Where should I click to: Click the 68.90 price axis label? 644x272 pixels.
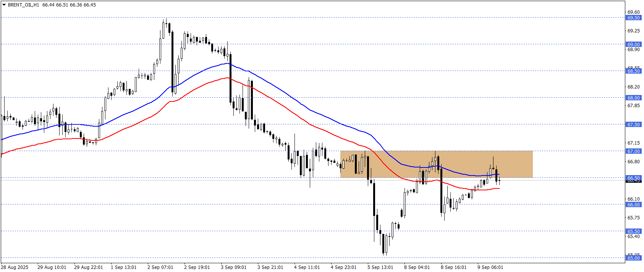(x=634, y=50)
